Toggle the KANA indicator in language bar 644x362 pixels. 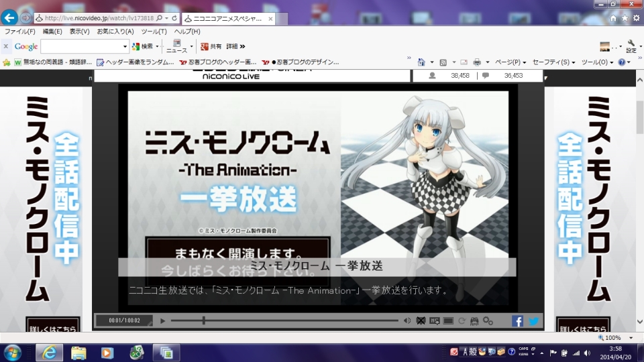pyautogui.click(x=523, y=354)
